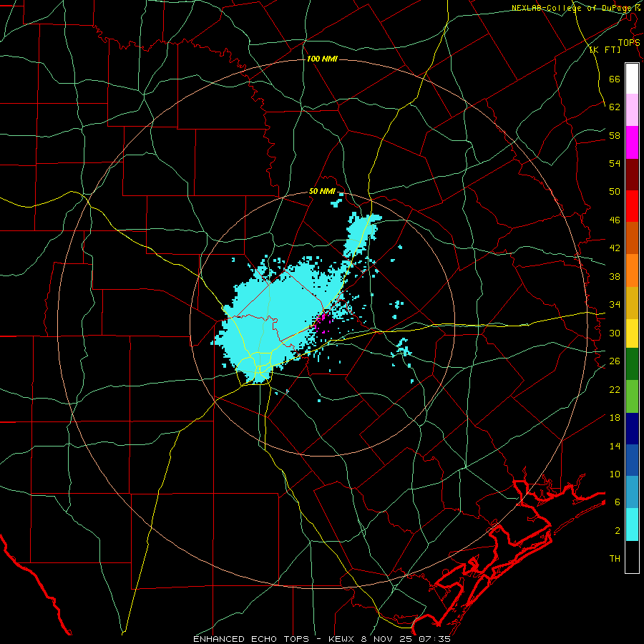Click the 54 value on legend scale
The image size is (644, 644).
coord(615,163)
